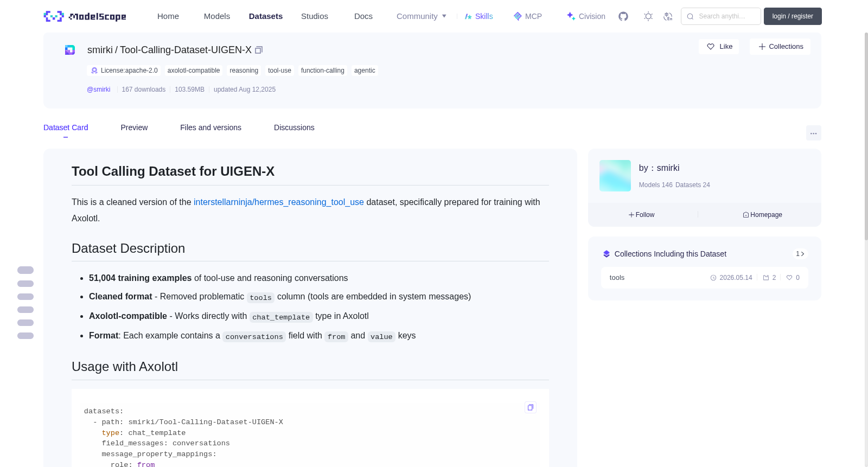The height and width of the screenshot is (467, 868).
Task: Open the @smirki author link
Action: tap(99, 89)
